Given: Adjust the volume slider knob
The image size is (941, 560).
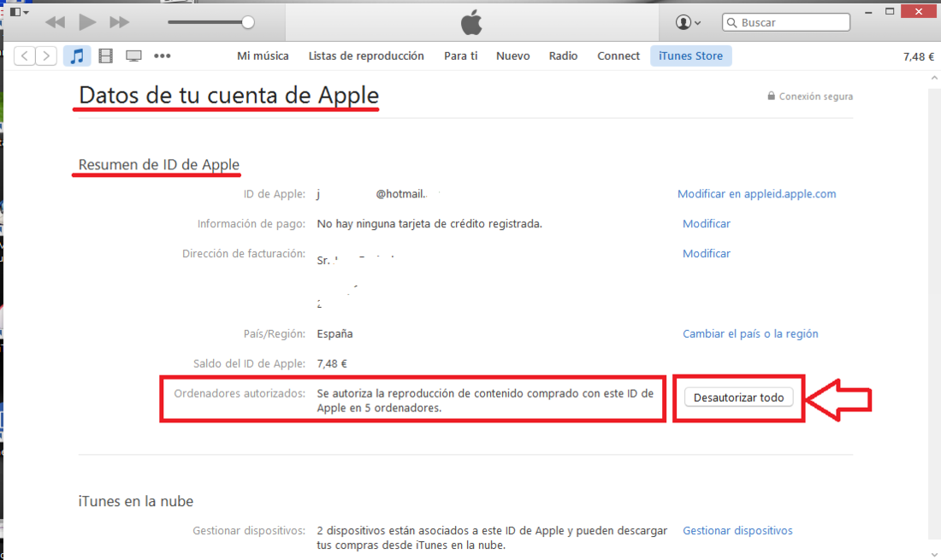Looking at the screenshot, I should (x=248, y=23).
